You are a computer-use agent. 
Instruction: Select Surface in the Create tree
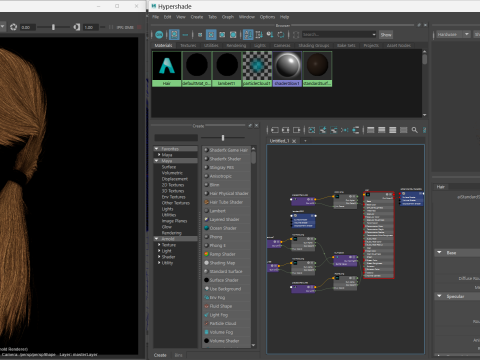pyautogui.click(x=169, y=167)
